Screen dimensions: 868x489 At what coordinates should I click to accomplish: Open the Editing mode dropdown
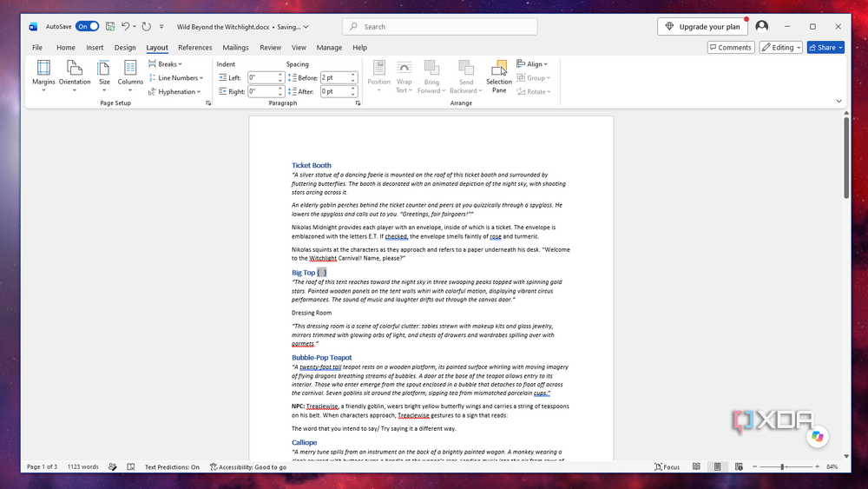click(x=781, y=48)
